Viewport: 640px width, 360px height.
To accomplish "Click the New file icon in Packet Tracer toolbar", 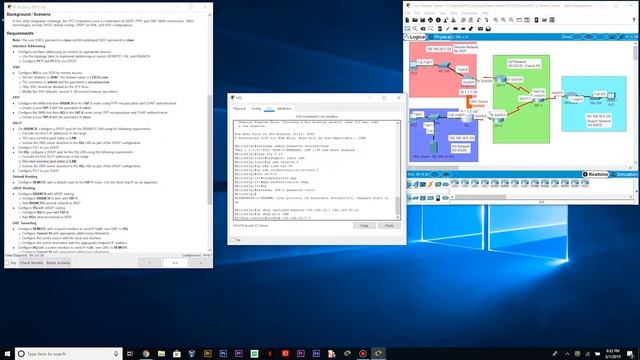I will point(407,20).
